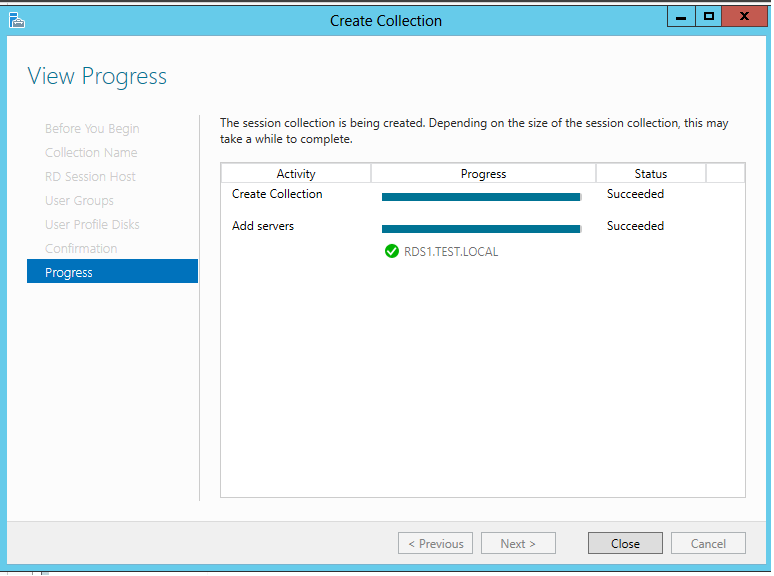Viewport: 774px width, 576px height.
Task: Click the View Progress heading
Action: click(x=97, y=77)
